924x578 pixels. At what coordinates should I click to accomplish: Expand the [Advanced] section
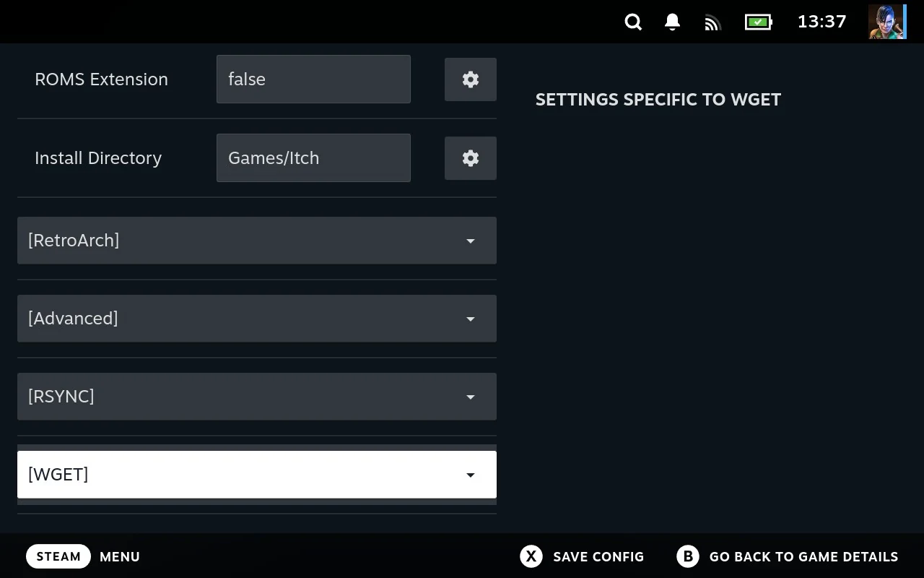[x=257, y=319]
